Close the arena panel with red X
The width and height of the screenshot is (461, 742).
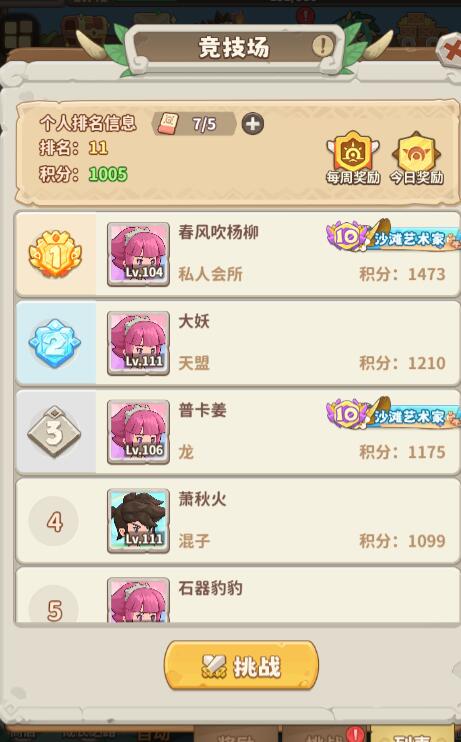451,48
